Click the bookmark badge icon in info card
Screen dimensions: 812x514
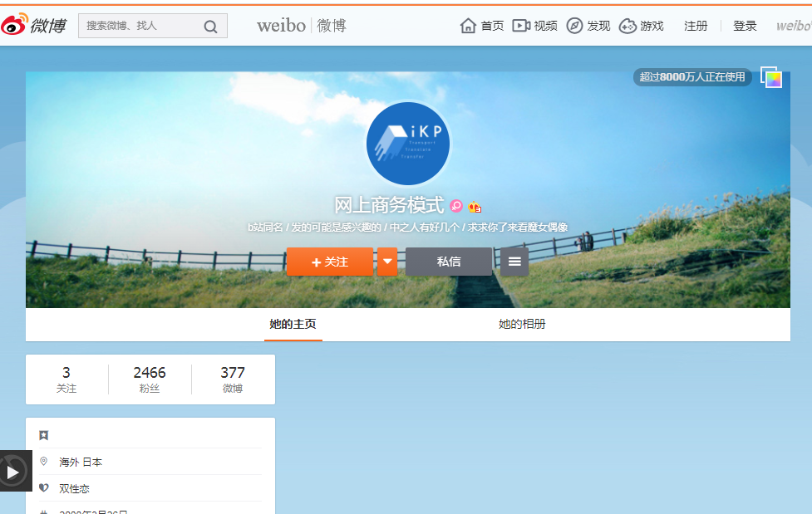[44, 435]
